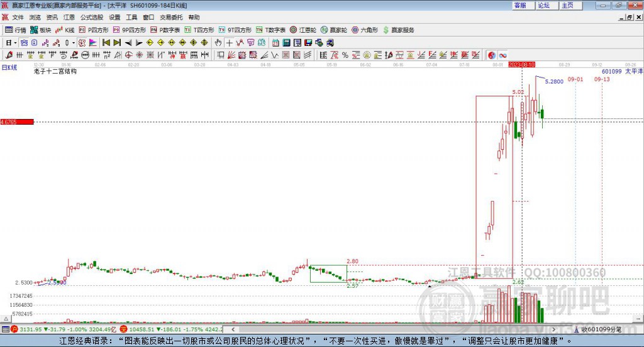Viewport: 644px width, 347px height.
Task: Select the compass target circle tool
Action: coord(128,55)
